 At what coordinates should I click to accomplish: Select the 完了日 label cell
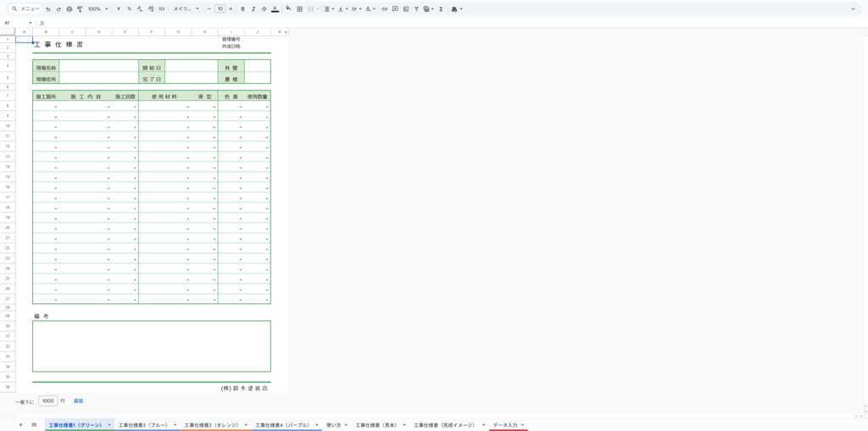click(152, 79)
